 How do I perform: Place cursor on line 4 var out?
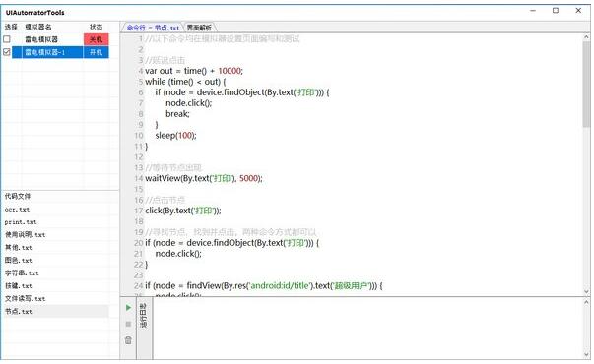click(194, 71)
